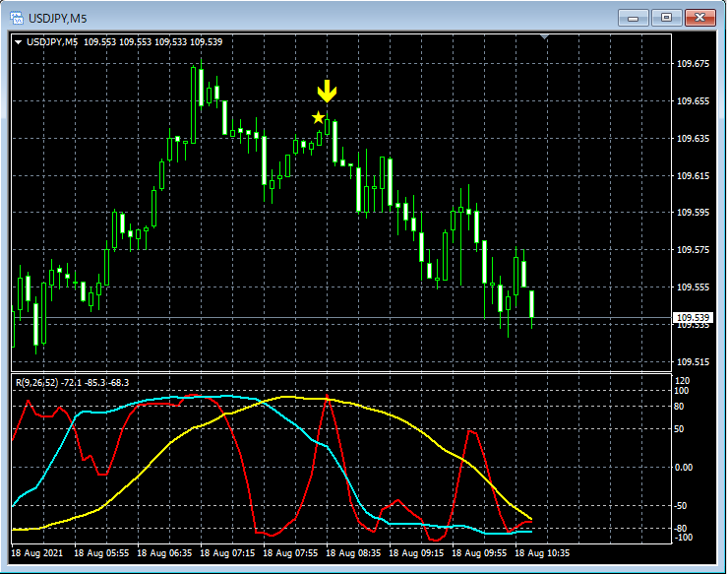
Task: Click the USDJPY,M5 window title text
Action: (58, 19)
